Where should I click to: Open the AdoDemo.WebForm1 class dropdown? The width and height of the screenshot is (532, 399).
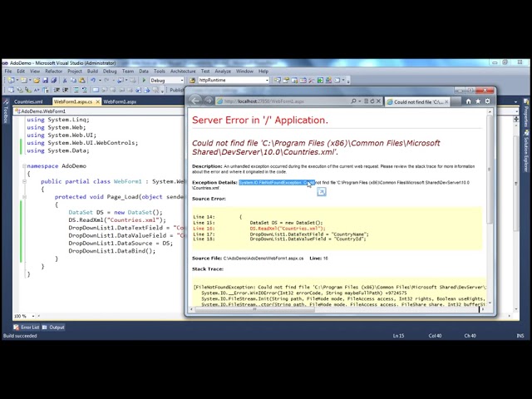point(98,111)
